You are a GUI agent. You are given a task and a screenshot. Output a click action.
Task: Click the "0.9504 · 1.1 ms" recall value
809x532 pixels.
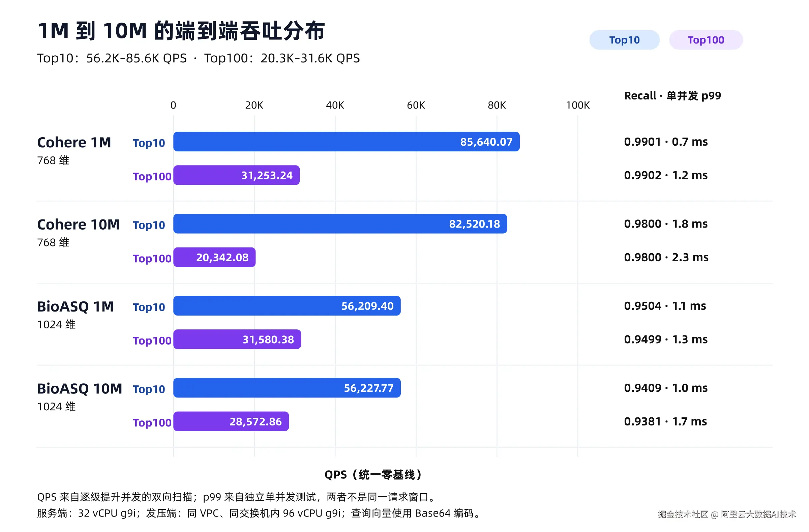tap(665, 306)
